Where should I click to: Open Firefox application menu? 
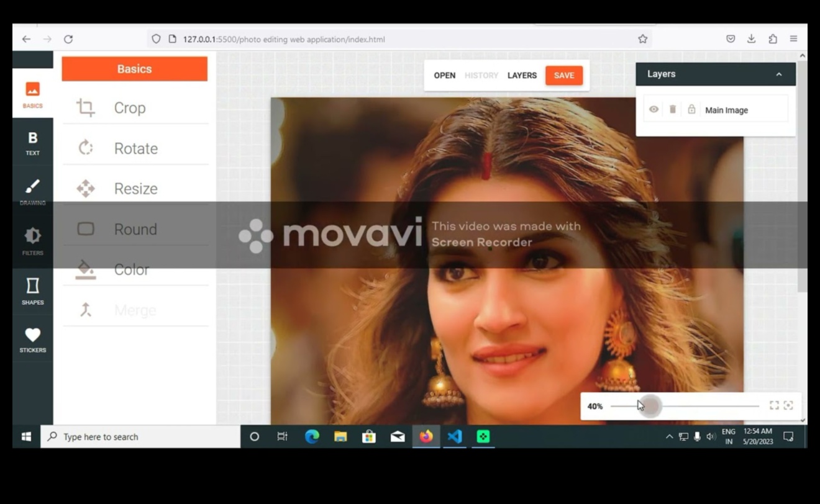pyautogui.click(x=793, y=39)
